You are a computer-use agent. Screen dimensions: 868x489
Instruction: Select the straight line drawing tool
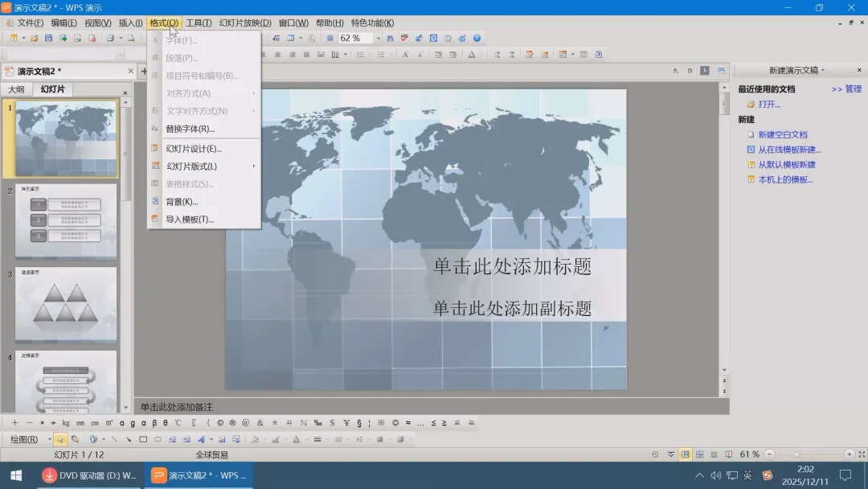114,439
